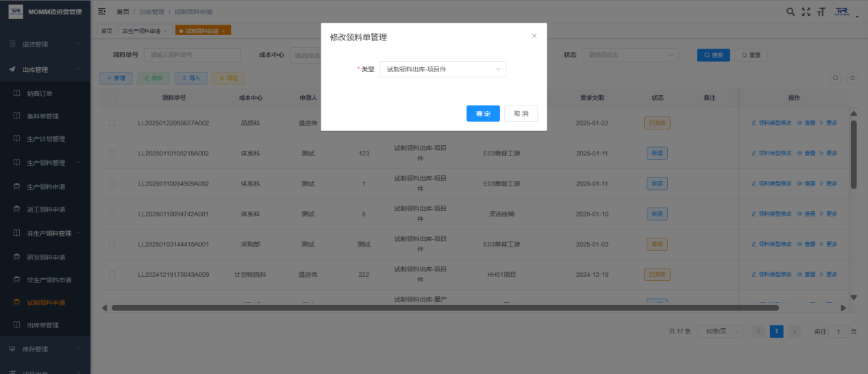Open 试制领料申请 in the sidebar
The height and width of the screenshot is (374, 868).
click(x=45, y=303)
